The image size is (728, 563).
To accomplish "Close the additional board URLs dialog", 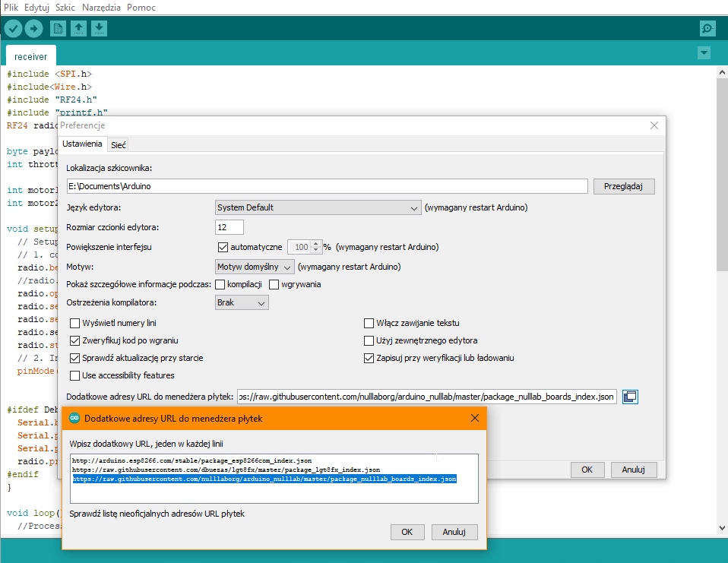I will coord(474,418).
